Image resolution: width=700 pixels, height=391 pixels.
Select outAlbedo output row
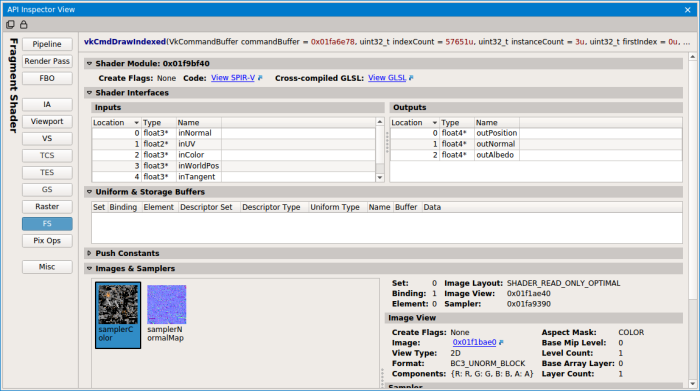tap(536, 155)
